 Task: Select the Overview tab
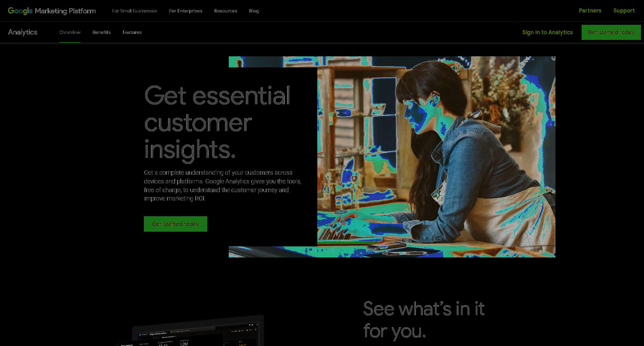coord(70,32)
